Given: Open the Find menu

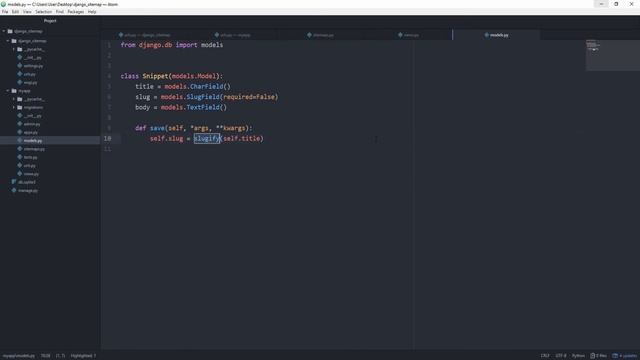Looking at the screenshot, I should click(x=60, y=12).
